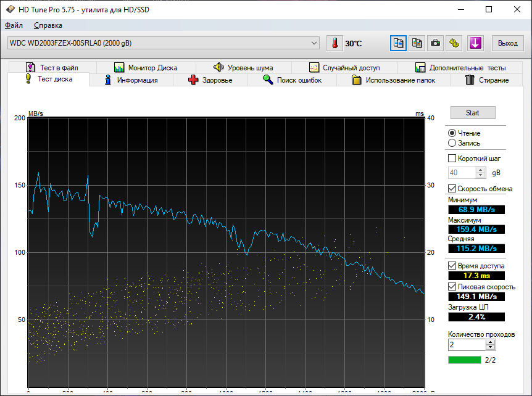Click the 2.4% CPU usage value
This screenshot has width=532, height=396.
click(x=476, y=317)
